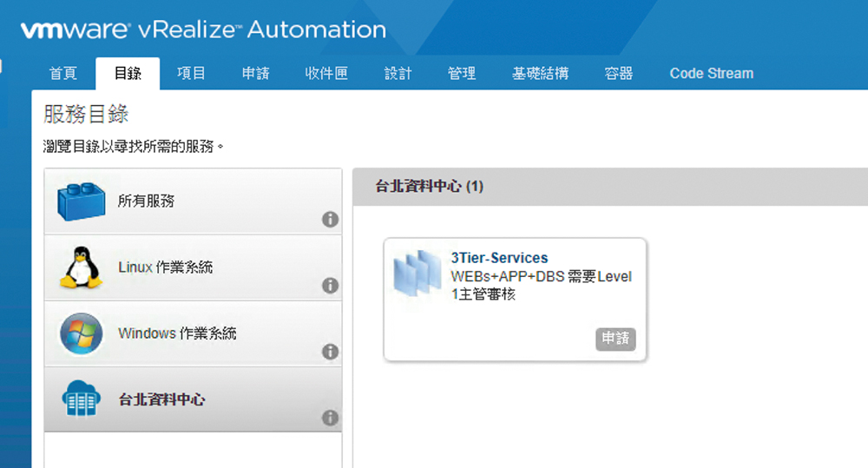The width and height of the screenshot is (868, 468).
Task: Open the 3Tier-Services title link
Action: (499, 258)
